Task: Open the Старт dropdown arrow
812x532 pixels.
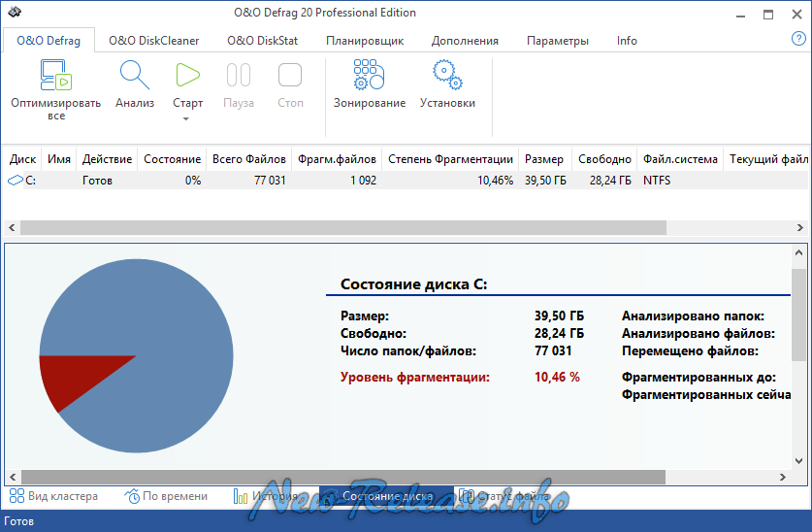Action: pyautogui.click(x=186, y=119)
